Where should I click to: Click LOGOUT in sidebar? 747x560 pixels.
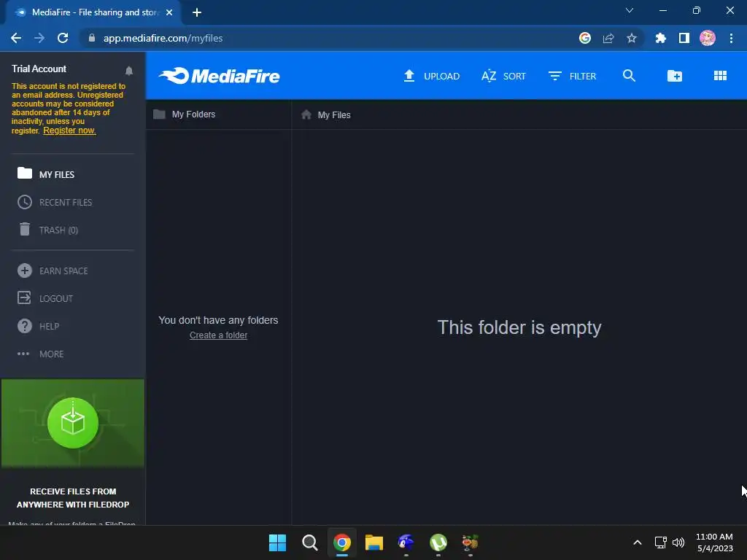pos(45,298)
